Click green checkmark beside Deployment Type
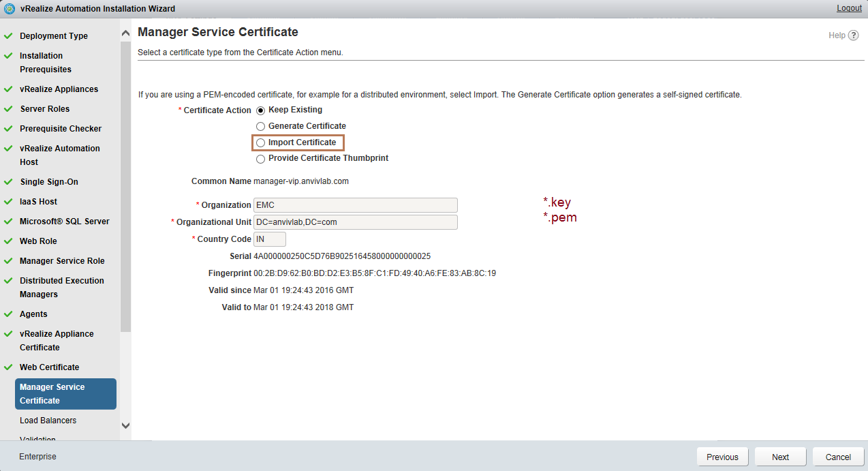The height and width of the screenshot is (471, 868). tap(9, 36)
